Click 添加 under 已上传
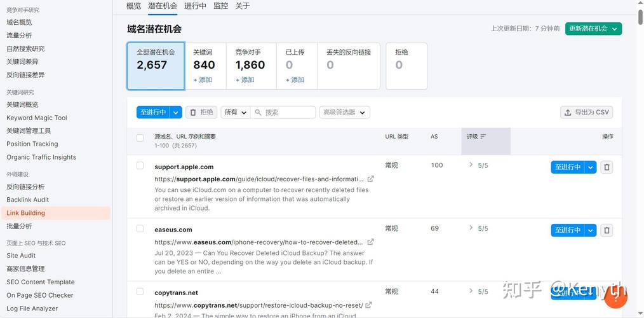The image size is (644, 318). (x=295, y=79)
